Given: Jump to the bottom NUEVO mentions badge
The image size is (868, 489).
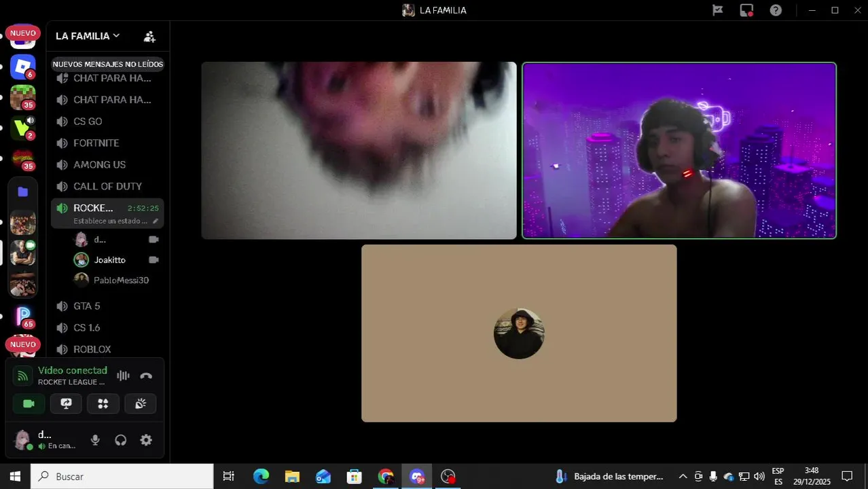Looking at the screenshot, I should [23, 344].
